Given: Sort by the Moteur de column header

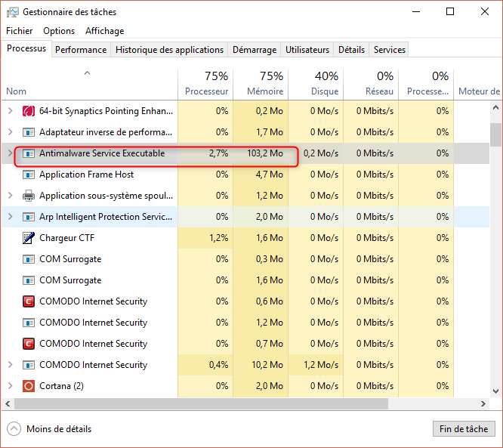Looking at the screenshot, I should tap(479, 84).
